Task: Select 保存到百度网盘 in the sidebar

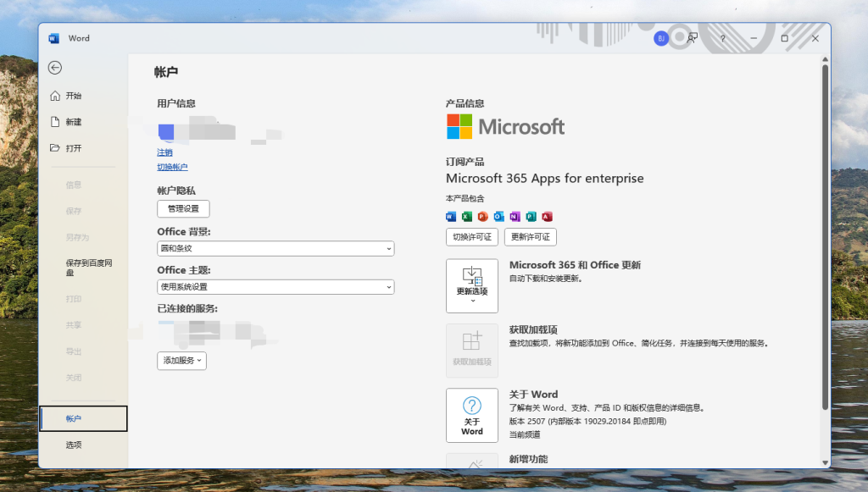Action: click(x=88, y=268)
